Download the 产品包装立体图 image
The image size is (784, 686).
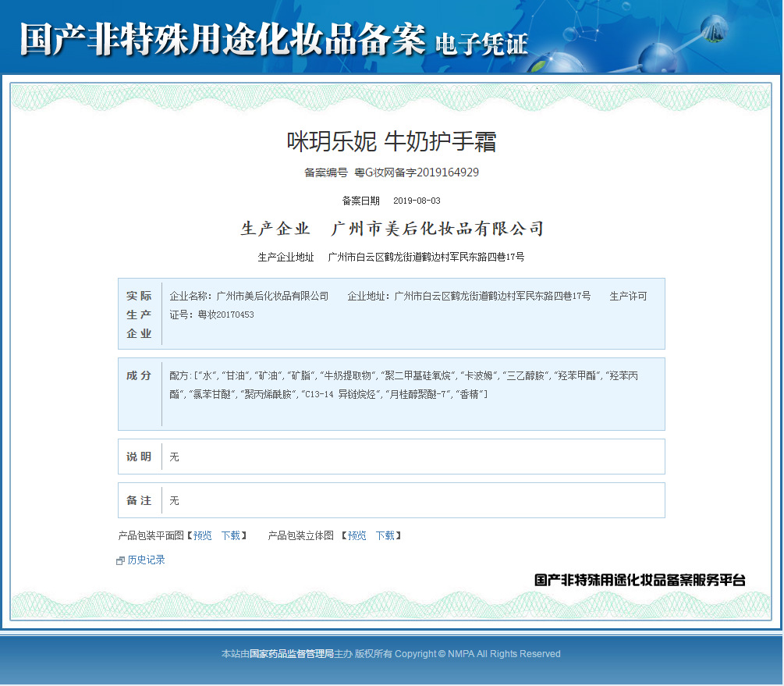click(385, 536)
